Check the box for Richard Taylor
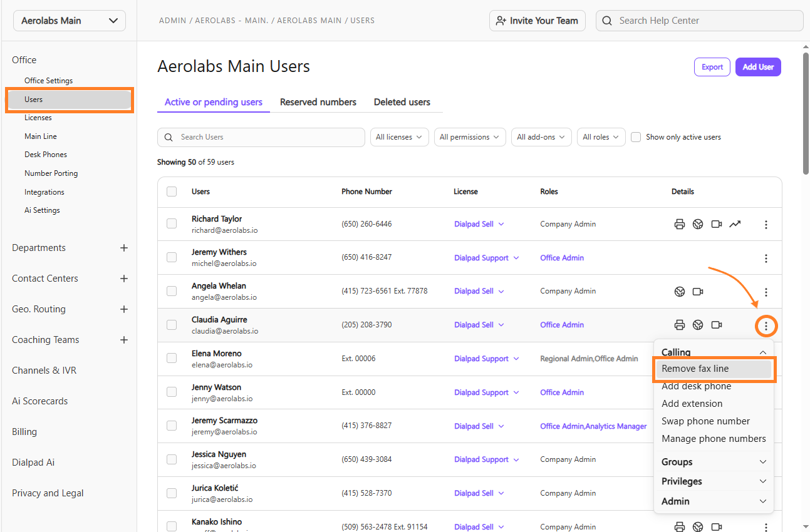The width and height of the screenshot is (810, 532). click(x=172, y=223)
